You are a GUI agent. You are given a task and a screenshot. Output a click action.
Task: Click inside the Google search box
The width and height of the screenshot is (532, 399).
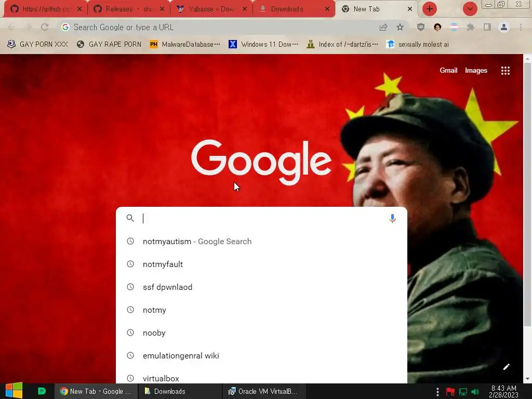click(x=261, y=218)
